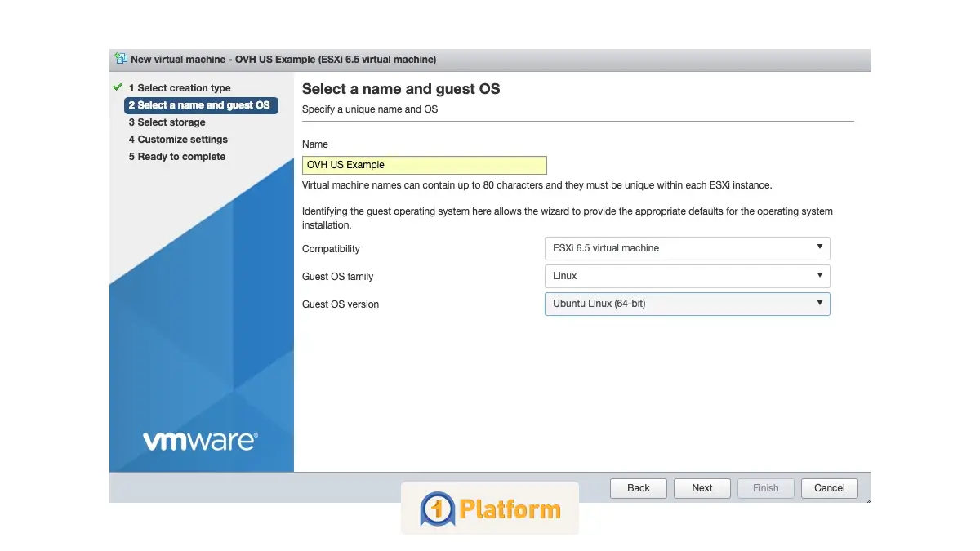The image size is (980, 551).
Task: Click the Next button
Action: pyautogui.click(x=702, y=487)
